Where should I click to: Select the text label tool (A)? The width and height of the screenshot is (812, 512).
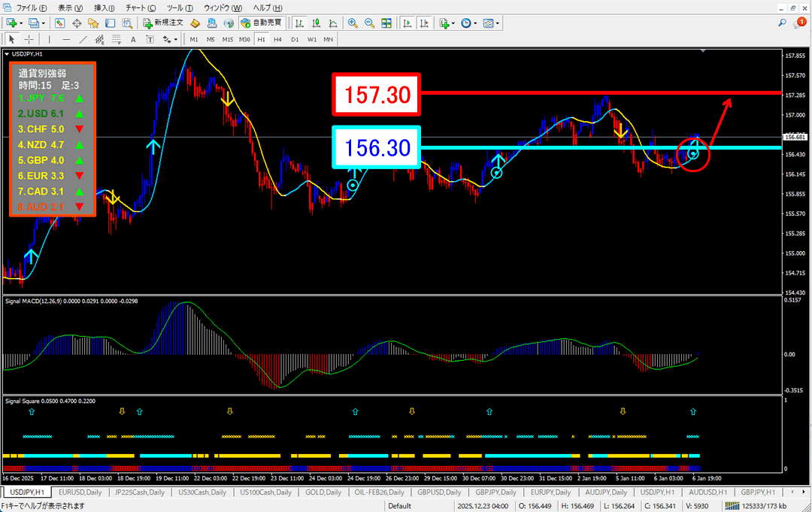[133, 39]
